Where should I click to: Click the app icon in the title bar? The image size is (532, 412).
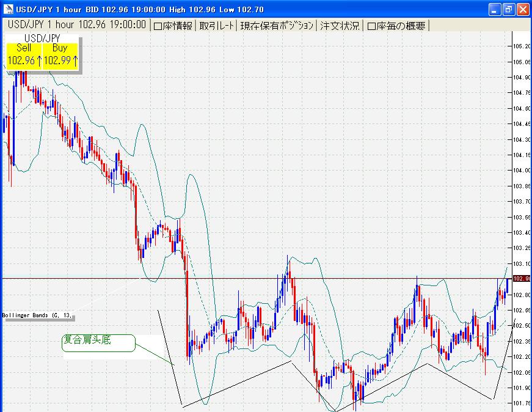click(8, 9)
